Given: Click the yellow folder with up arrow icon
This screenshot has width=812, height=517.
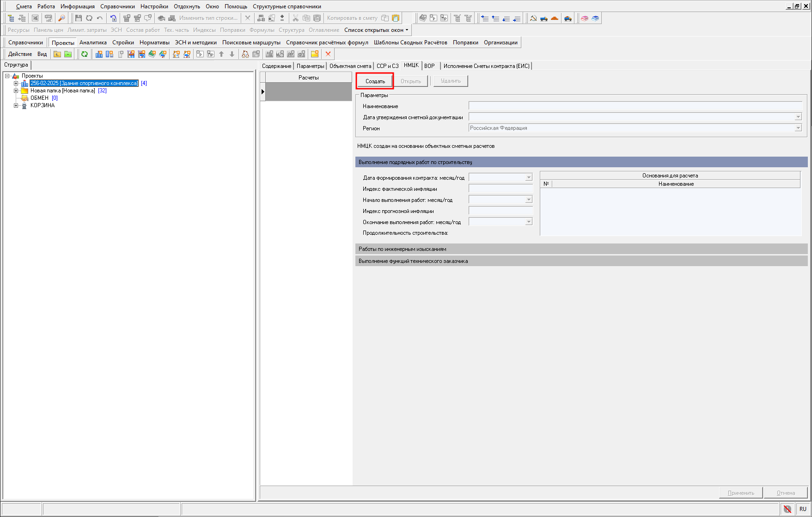Looking at the screenshot, I should tap(57, 54).
